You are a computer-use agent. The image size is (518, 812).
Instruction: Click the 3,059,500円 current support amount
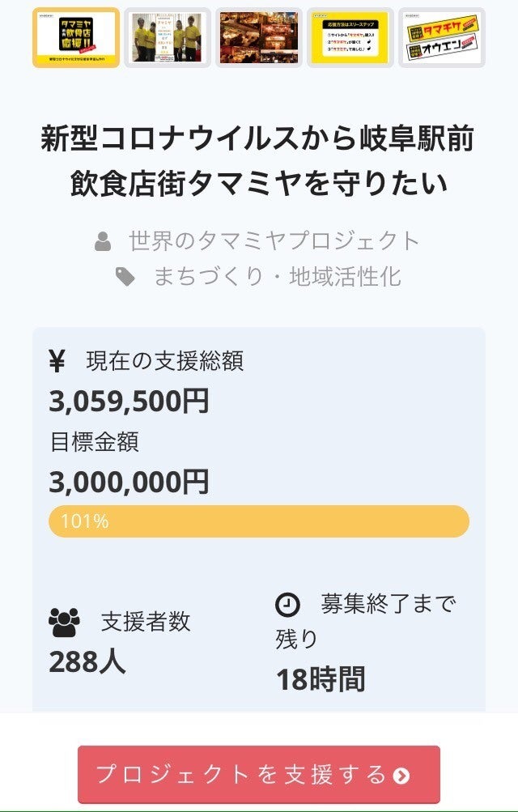(129, 401)
